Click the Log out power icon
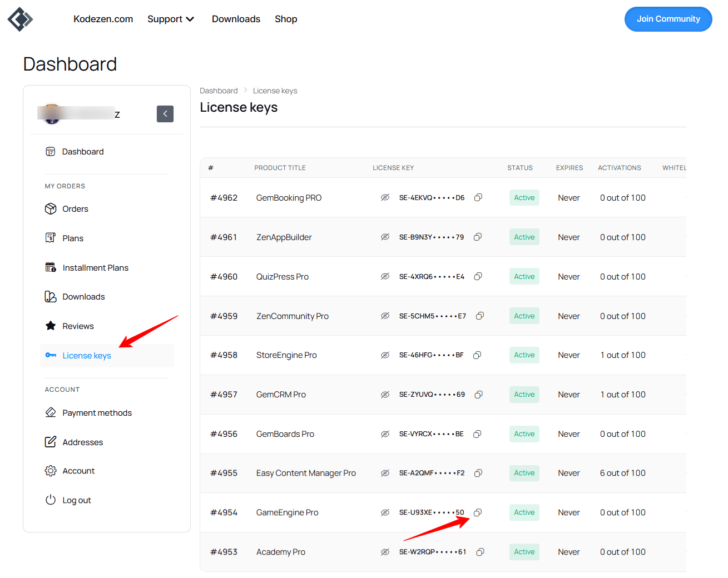The image size is (728, 578). click(51, 500)
